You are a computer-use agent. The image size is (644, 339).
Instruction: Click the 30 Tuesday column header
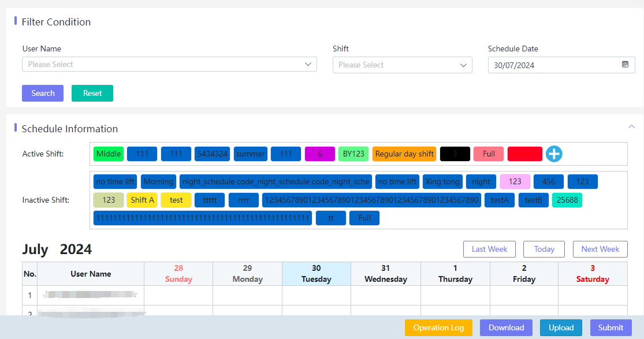click(x=317, y=274)
